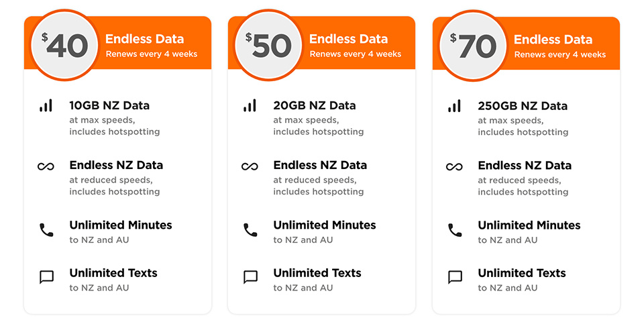
Task: Click the signal bars icon on $70 plan
Action: [454, 105]
